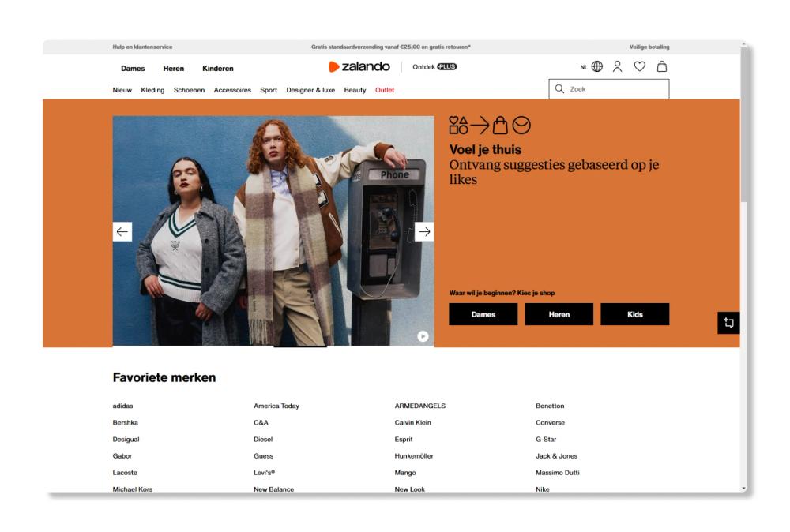Screen dimensions: 790x532
Task: Click the search magnifier icon
Action: click(x=559, y=89)
